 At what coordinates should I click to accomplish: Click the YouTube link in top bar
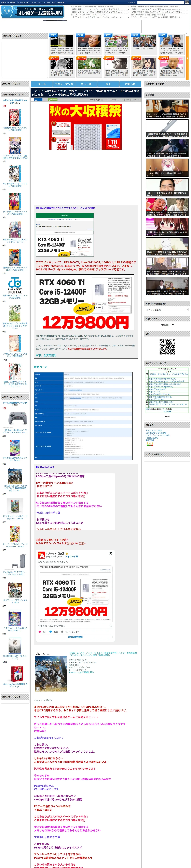tap(60, 2)
